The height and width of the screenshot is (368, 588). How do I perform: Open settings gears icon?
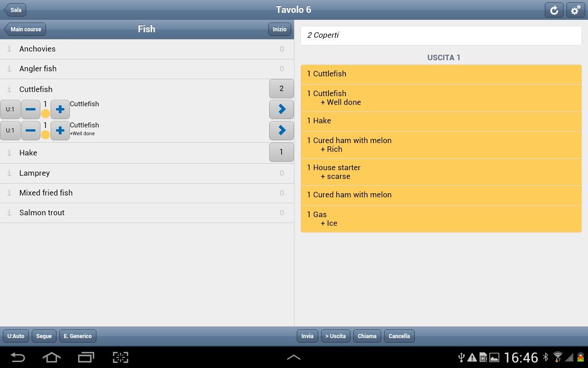[x=576, y=10]
